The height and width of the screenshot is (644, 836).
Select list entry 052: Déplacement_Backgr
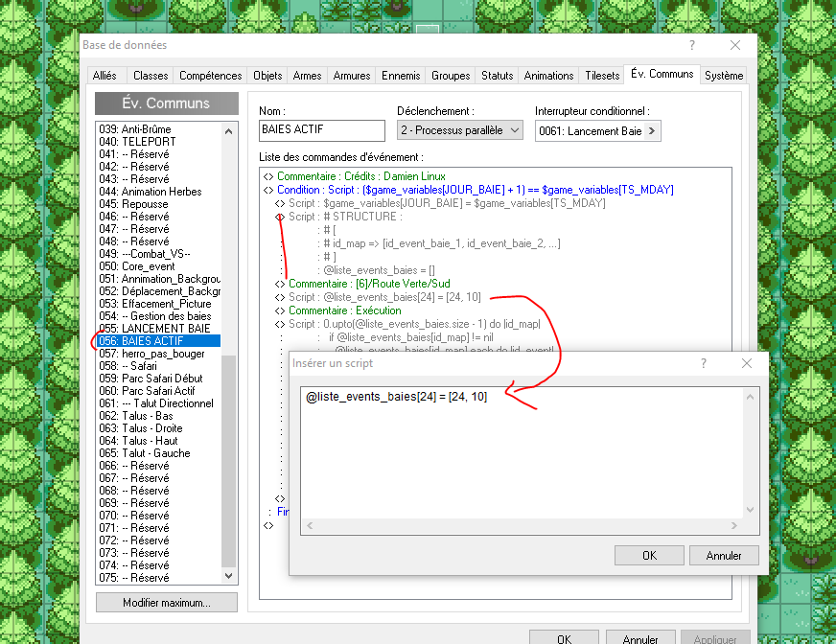click(159, 291)
